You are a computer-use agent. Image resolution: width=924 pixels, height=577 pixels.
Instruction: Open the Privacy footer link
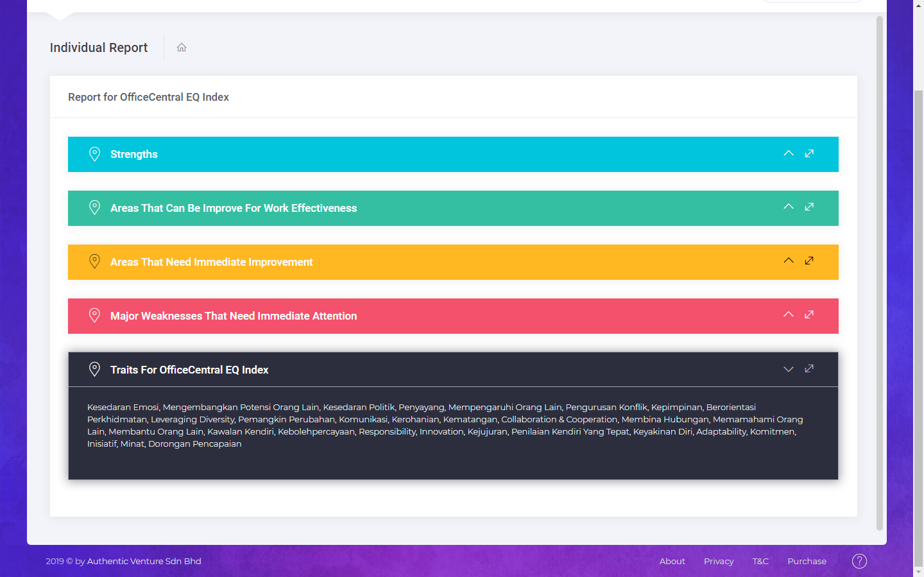coord(719,561)
